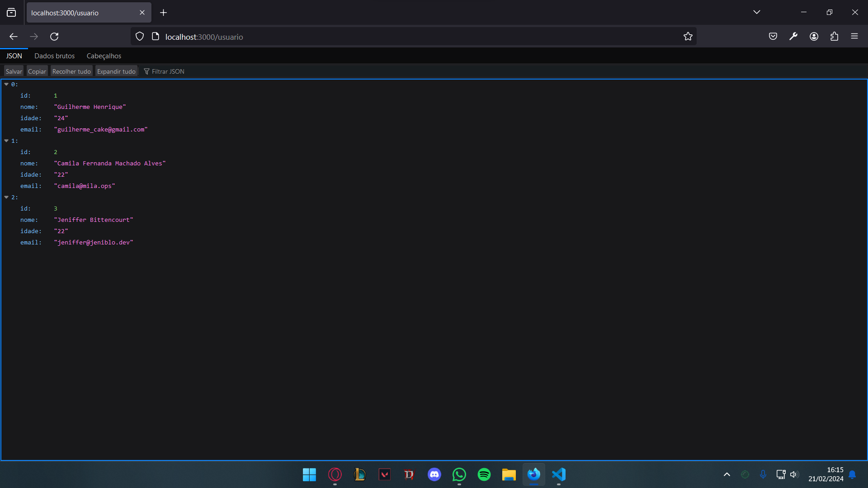This screenshot has width=868, height=488.
Task: Collapse JSON array item 1
Action: pos(6,141)
